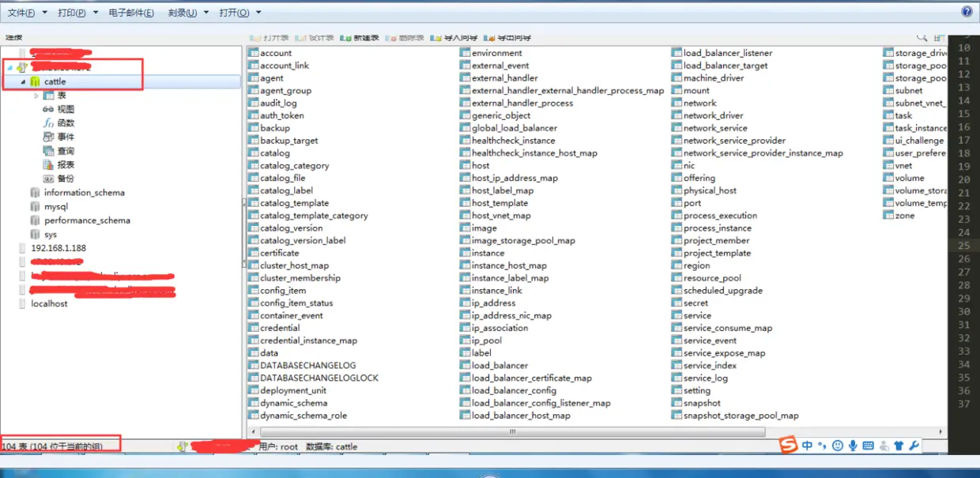Select the cattle database in the tree

[55, 81]
